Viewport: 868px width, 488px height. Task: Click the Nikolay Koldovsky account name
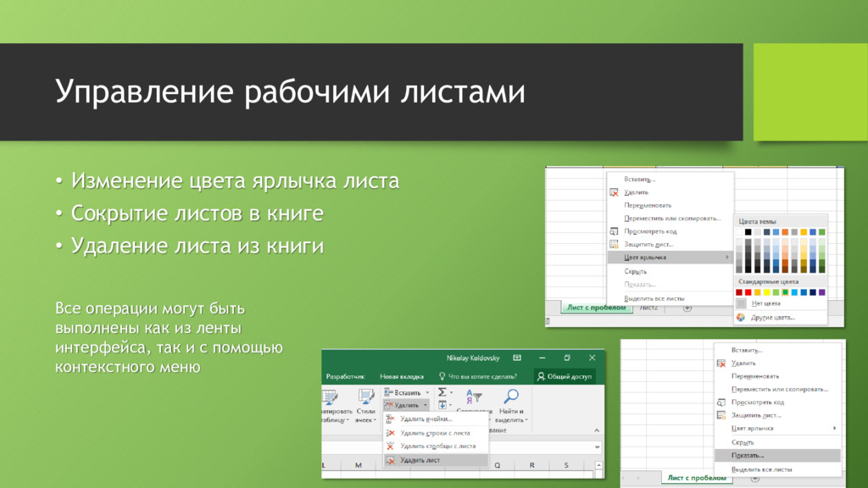(473, 358)
